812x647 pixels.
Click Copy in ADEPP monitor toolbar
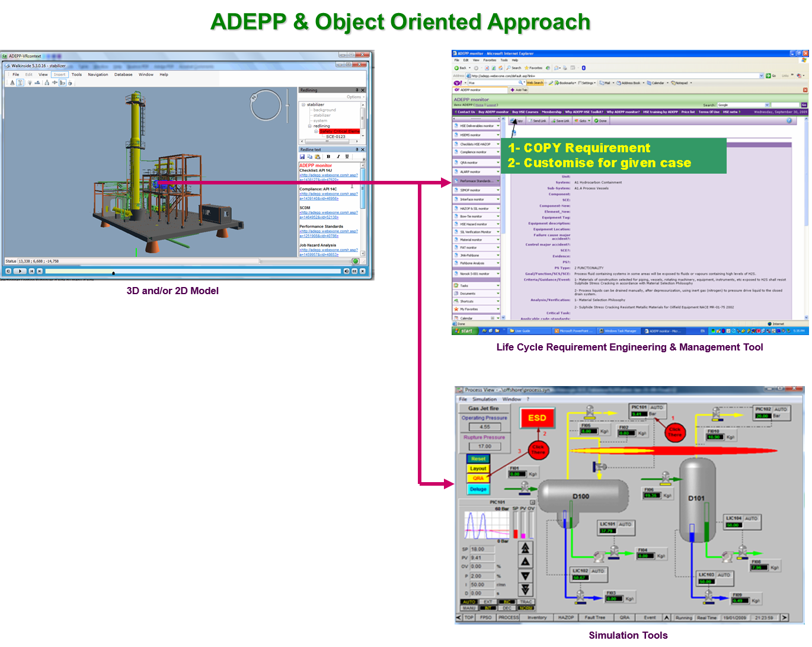click(517, 120)
